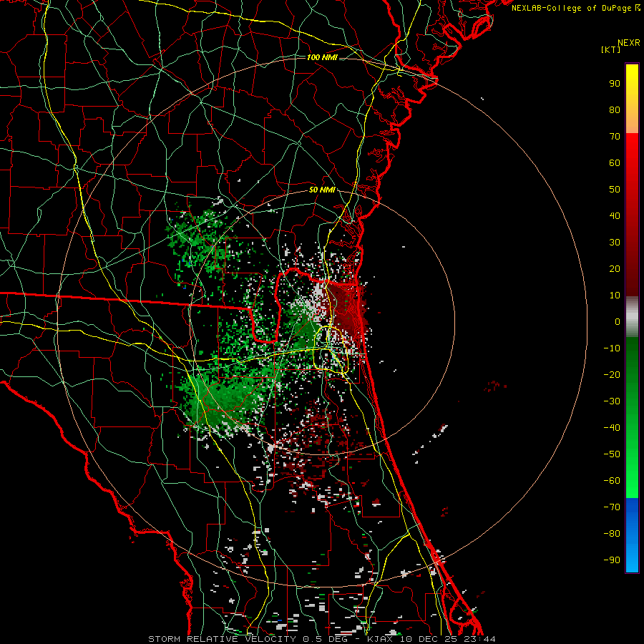Click the small red echo cluster offshore east of the coast

point(495,386)
